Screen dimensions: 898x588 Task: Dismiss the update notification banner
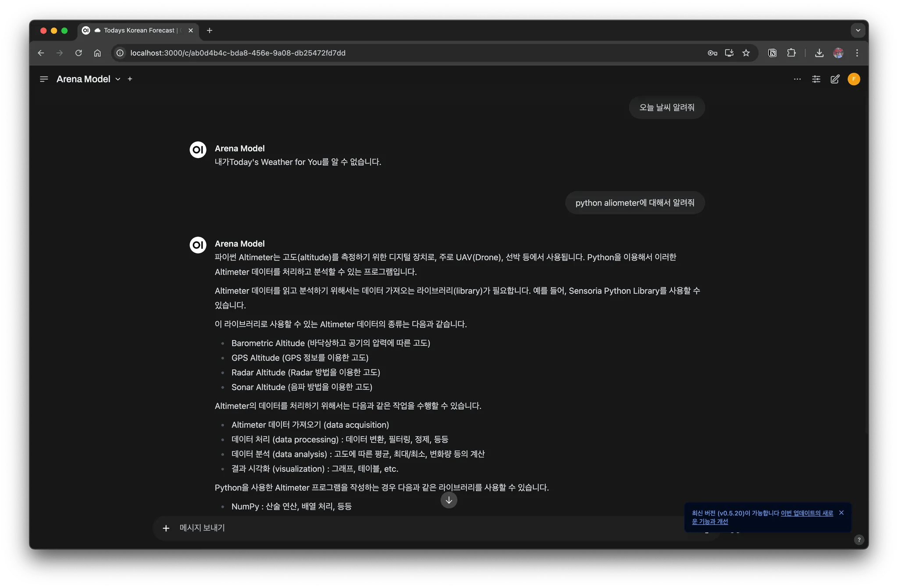click(841, 513)
